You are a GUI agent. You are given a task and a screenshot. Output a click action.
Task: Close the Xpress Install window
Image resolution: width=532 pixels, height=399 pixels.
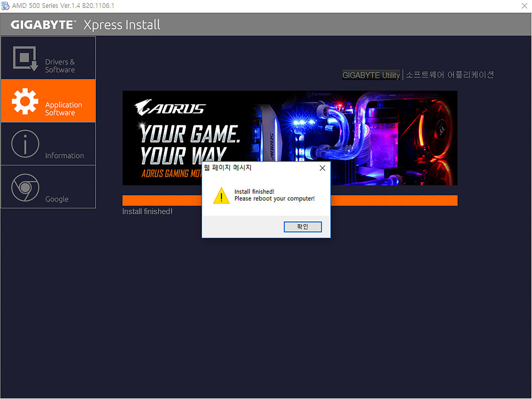524,6
